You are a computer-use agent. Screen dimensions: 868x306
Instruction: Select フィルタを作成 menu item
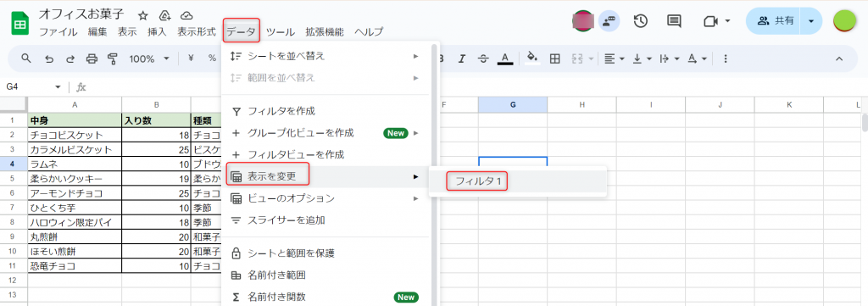(325, 111)
